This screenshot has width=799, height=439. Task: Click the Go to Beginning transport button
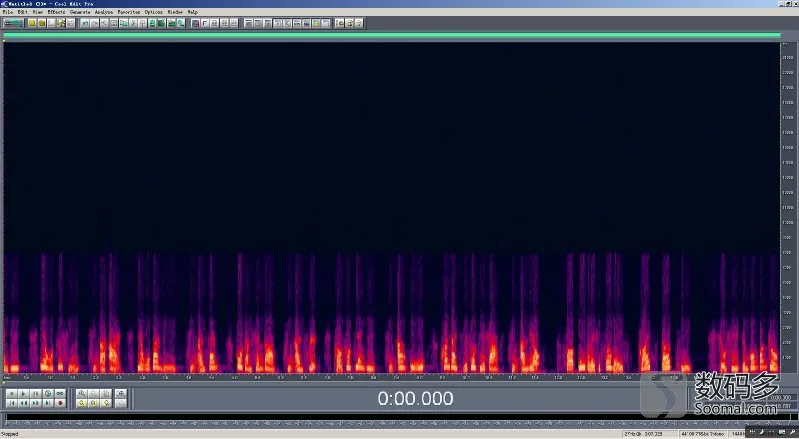pos(11,403)
